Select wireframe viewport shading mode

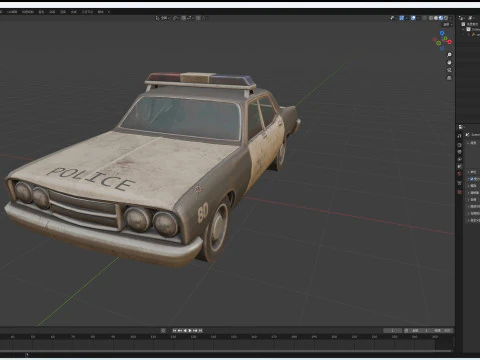(x=431, y=18)
